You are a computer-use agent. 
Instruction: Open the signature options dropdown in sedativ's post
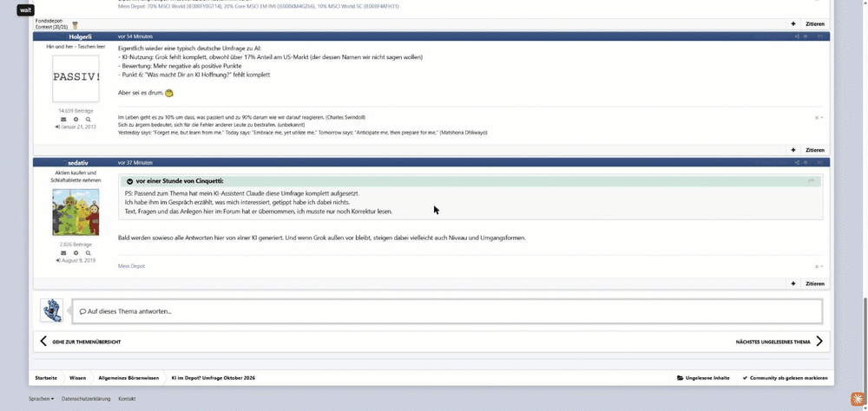819,266
